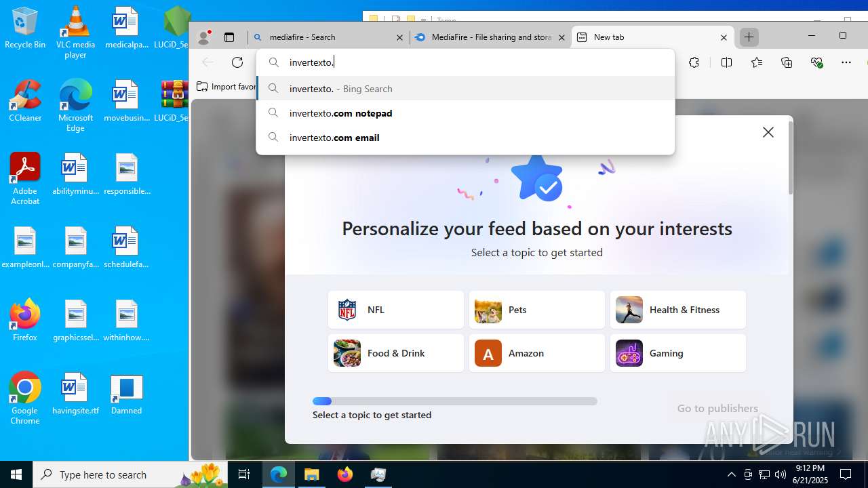
Task: Switch to mediafire - Search tab
Action: pos(329,37)
